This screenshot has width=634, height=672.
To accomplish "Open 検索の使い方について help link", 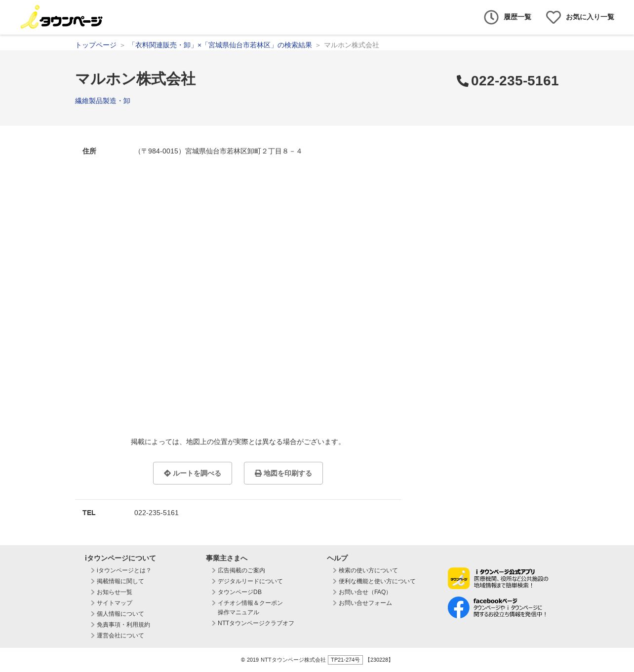I will pyautogui.click(x=368, y=570).
